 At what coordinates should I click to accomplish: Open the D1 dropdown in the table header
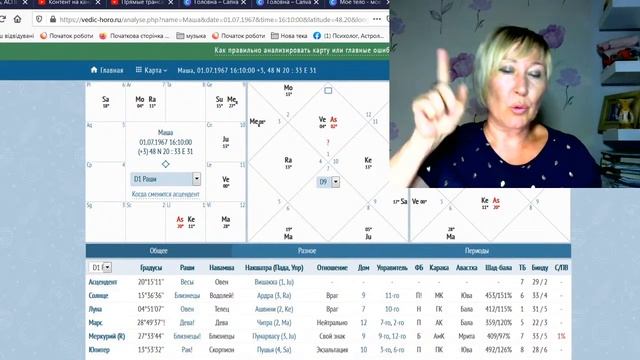[x=100, y=267]
